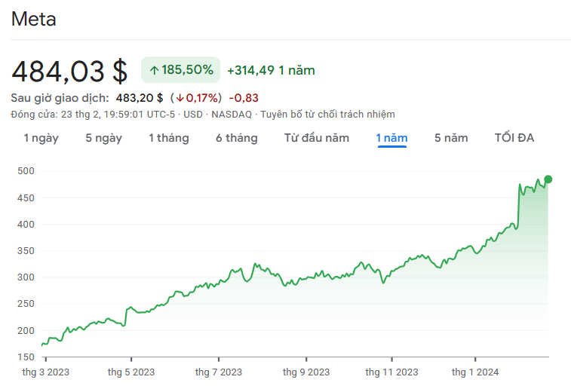Click the Meta company title

click(33, 20)
